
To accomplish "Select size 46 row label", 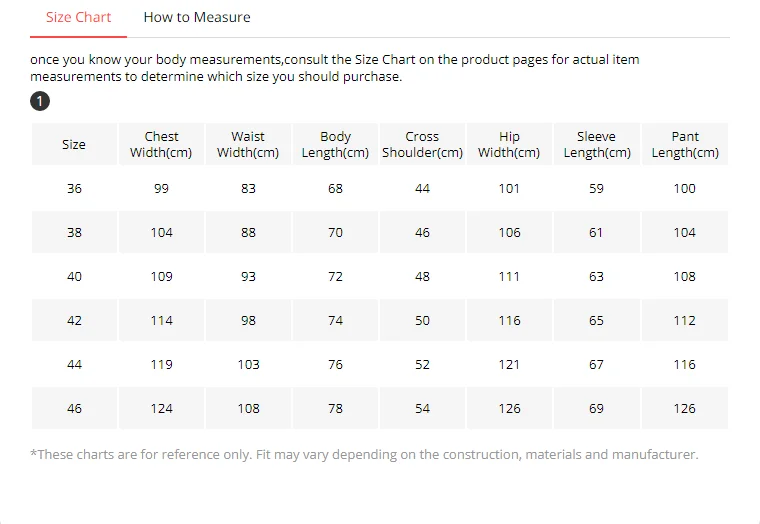I will click(74, 408).
